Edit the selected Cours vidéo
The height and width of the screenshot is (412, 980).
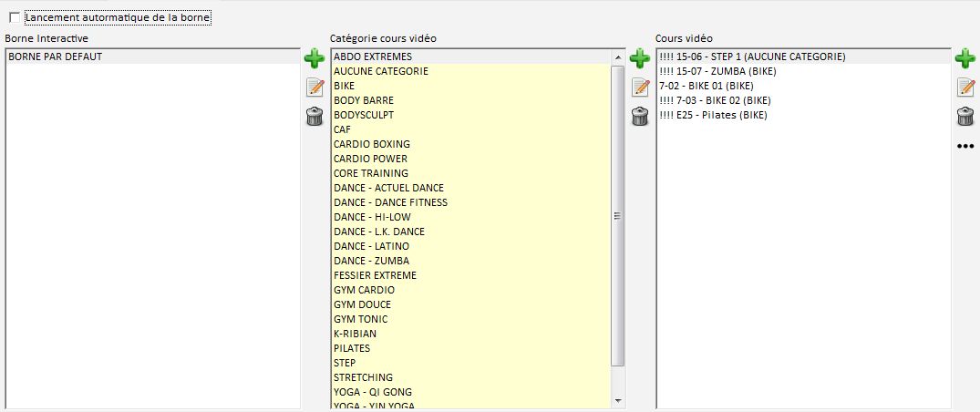[965, 88]
